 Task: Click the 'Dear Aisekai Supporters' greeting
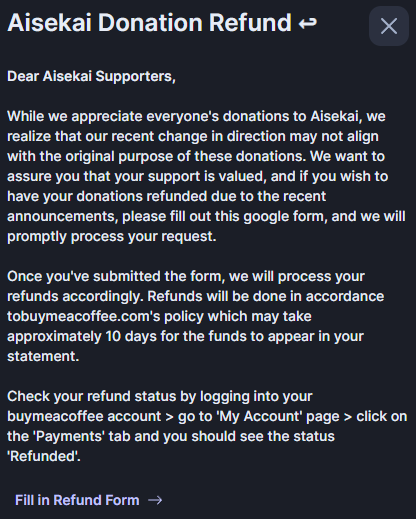pos(91,76)
